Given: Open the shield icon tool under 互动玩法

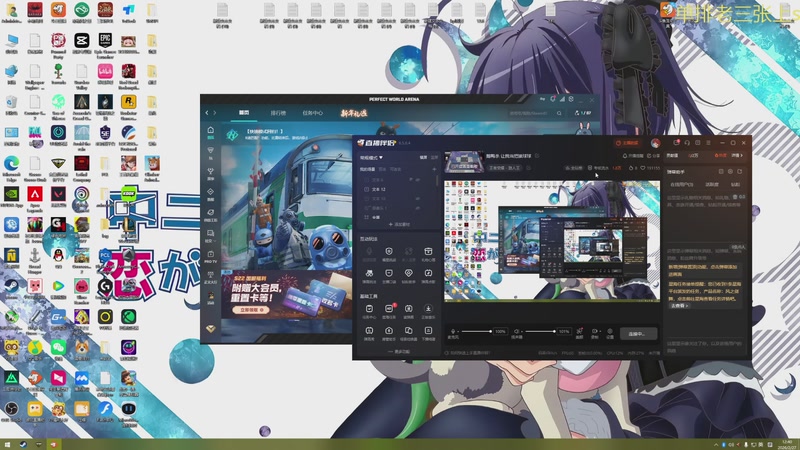Looking at the screenshot, I should tap(389, 252).
